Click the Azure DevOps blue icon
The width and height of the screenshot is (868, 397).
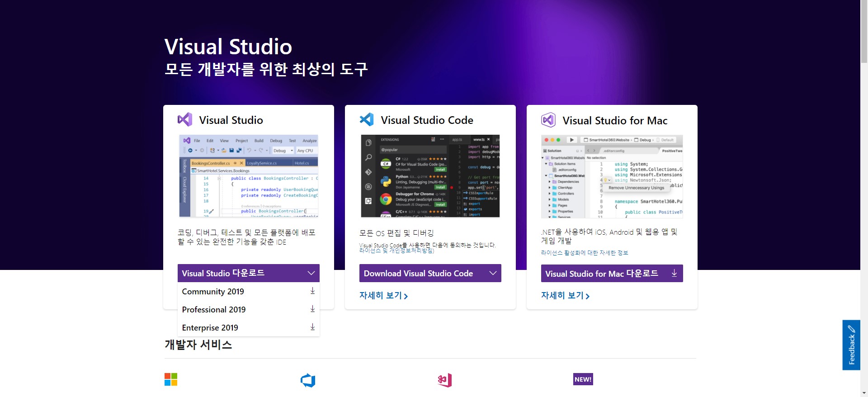click(x=308, y=380)
